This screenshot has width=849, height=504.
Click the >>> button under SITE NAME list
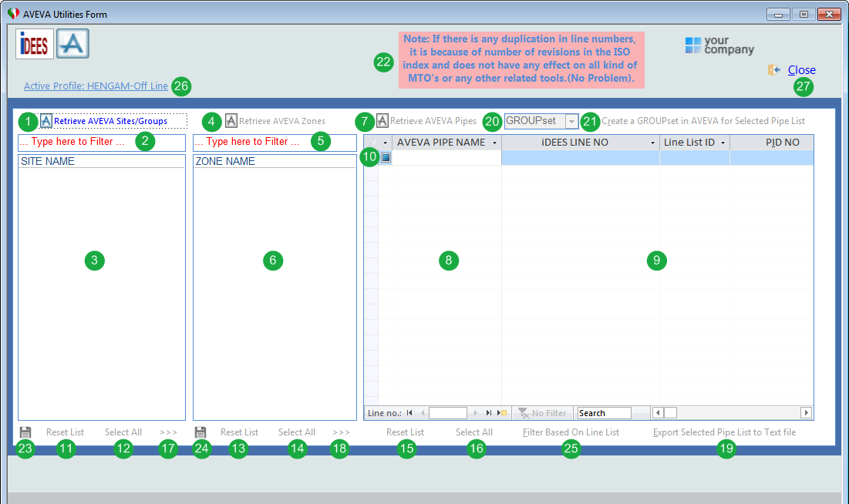pyautogui.click(x=168, y=432)
